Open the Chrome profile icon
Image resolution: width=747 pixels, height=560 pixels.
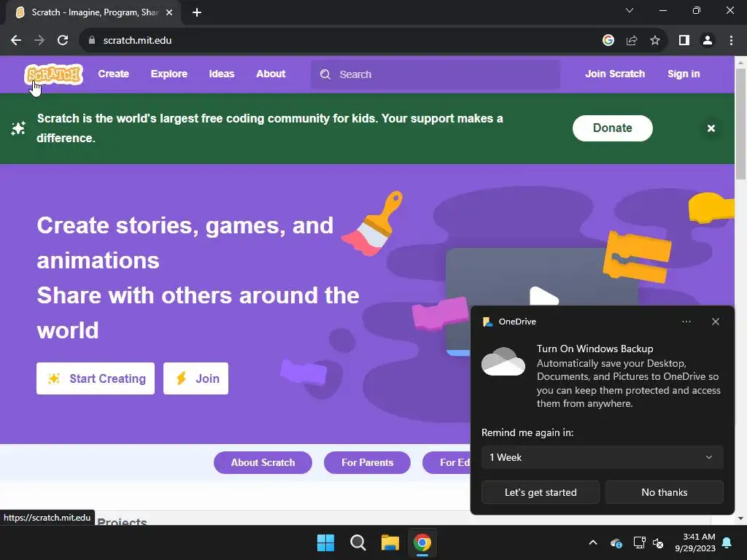click(708, 41)
